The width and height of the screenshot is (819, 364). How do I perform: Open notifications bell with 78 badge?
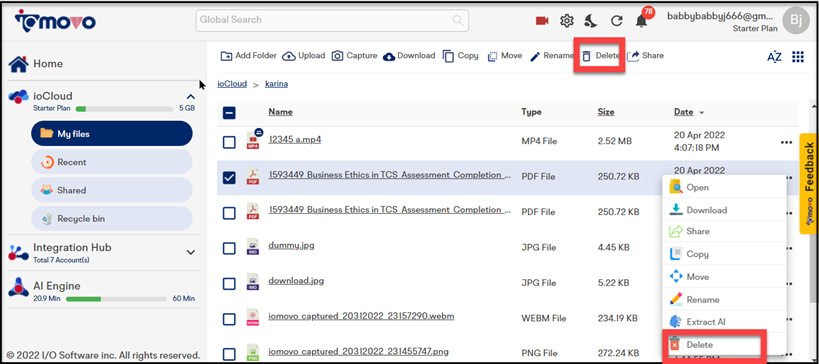click(641, 21)
